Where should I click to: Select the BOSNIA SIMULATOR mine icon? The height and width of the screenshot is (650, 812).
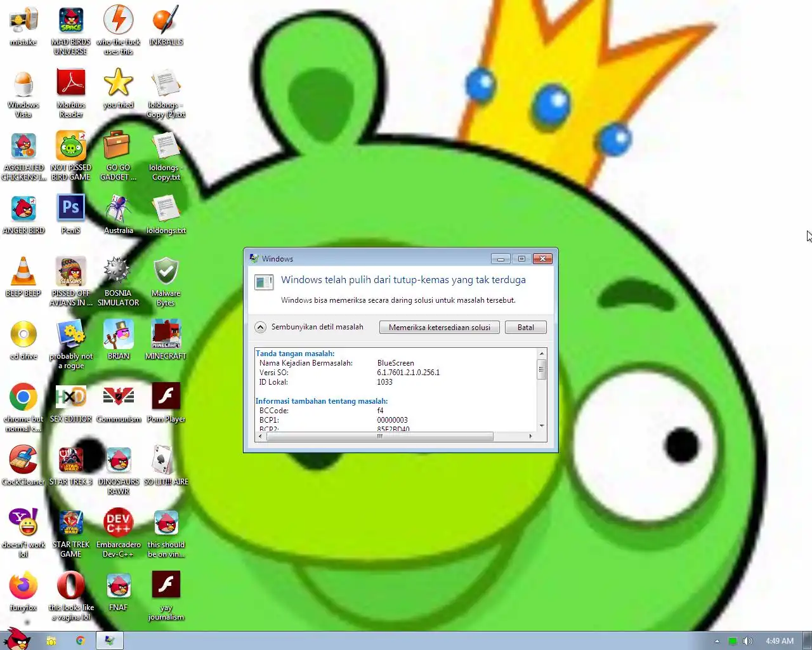pyautogui.click(x=119, y=281)
